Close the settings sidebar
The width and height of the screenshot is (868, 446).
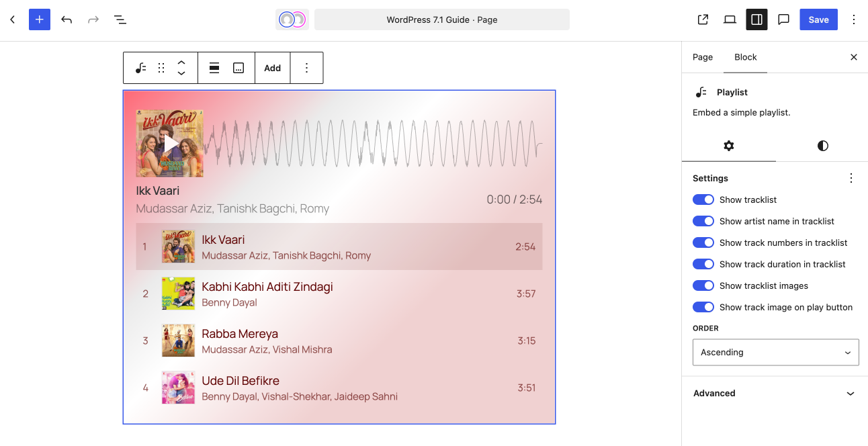click(854, 57)
